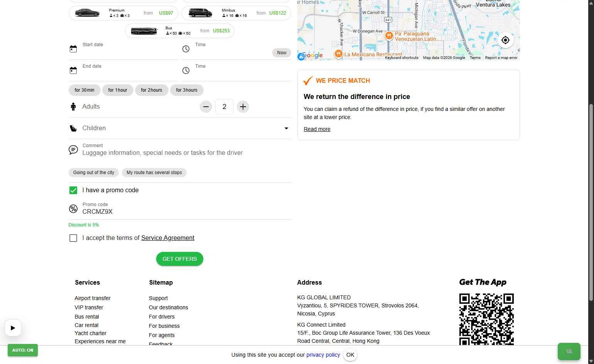Click the Start date calendar icon
This screenshot has width=594, height=364.
(73, 49)
